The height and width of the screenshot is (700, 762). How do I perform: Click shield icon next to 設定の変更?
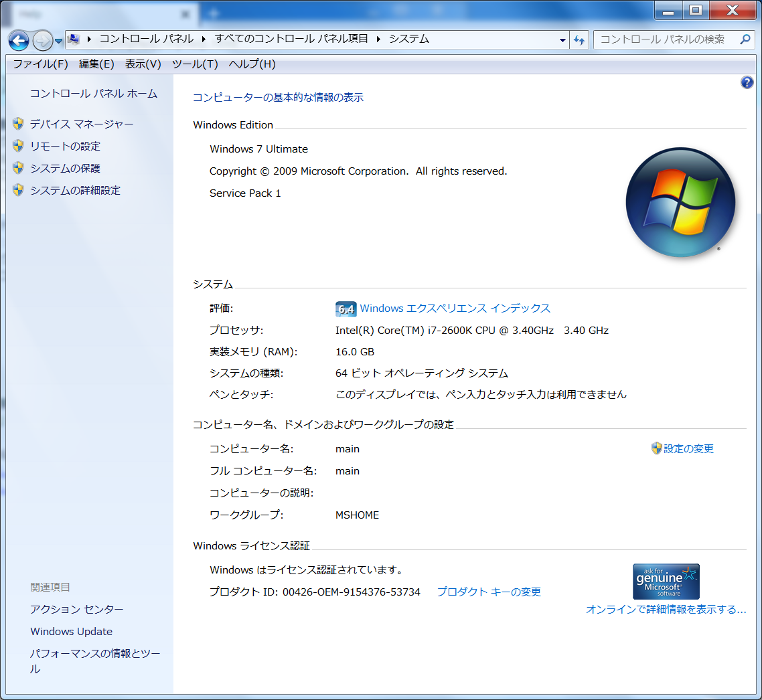tap(657, 448)
